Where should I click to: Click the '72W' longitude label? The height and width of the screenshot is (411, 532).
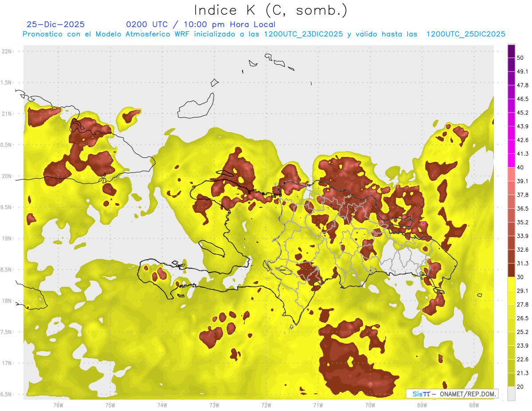click(266, 405)
